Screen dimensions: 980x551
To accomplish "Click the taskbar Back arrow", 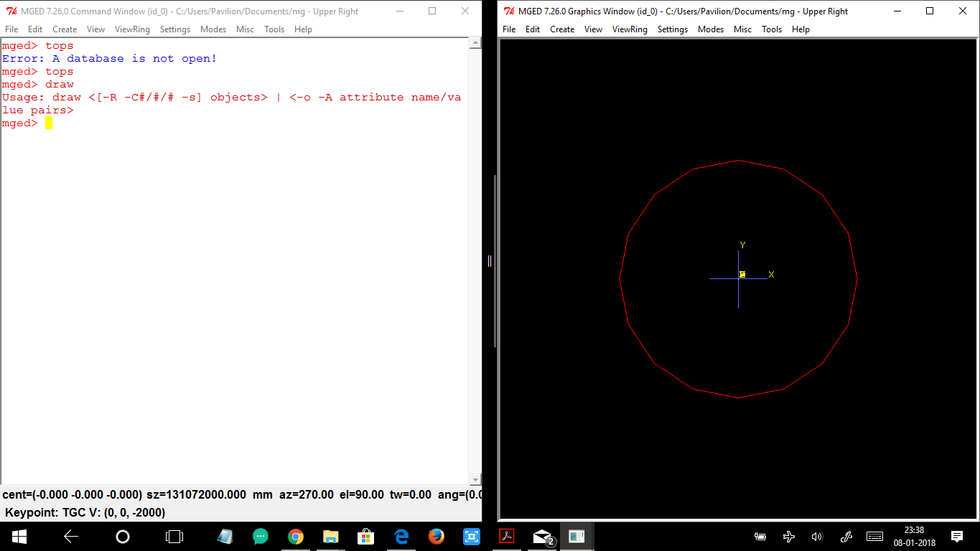I will (x=70, y=537).
